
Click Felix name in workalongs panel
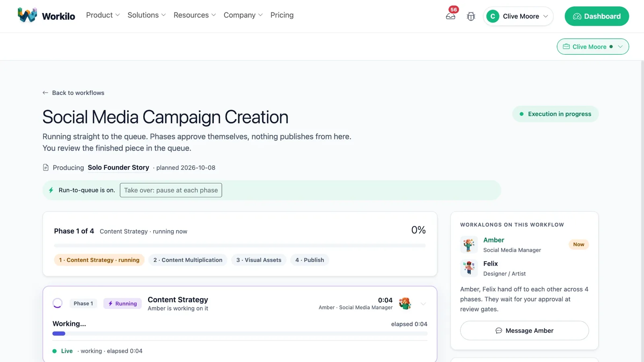491,264
